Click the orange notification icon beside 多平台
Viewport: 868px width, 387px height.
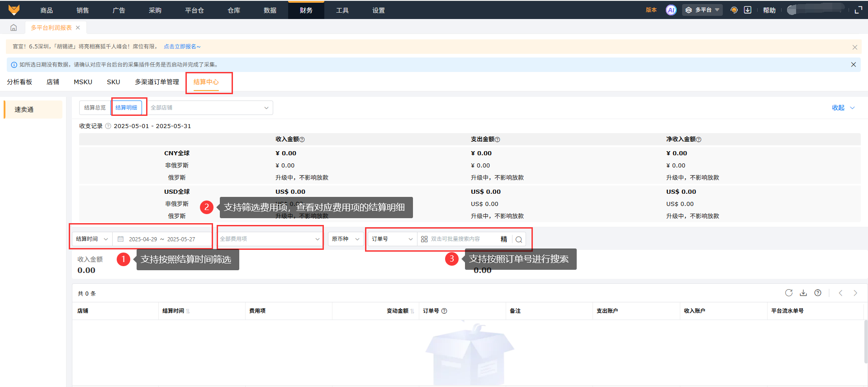click(734, 10)
